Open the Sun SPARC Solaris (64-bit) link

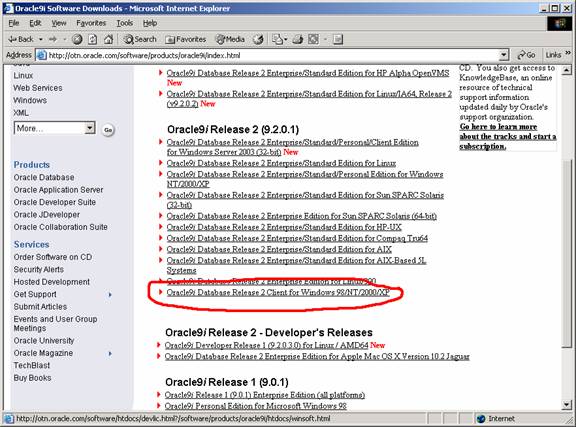tap(302, 216)
